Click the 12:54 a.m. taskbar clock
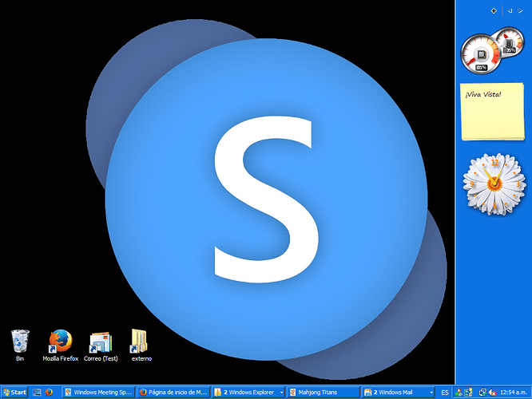532x399 pixels. tap(514, 393)
